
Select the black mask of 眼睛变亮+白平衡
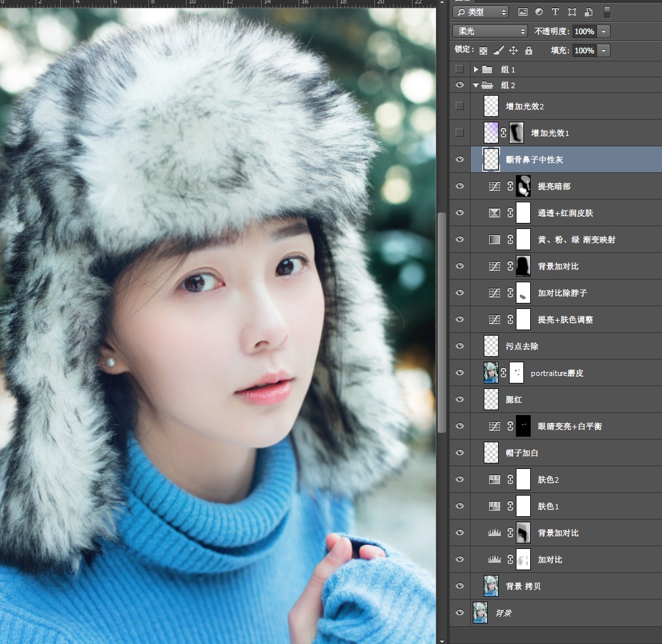[x=523, y=426]
